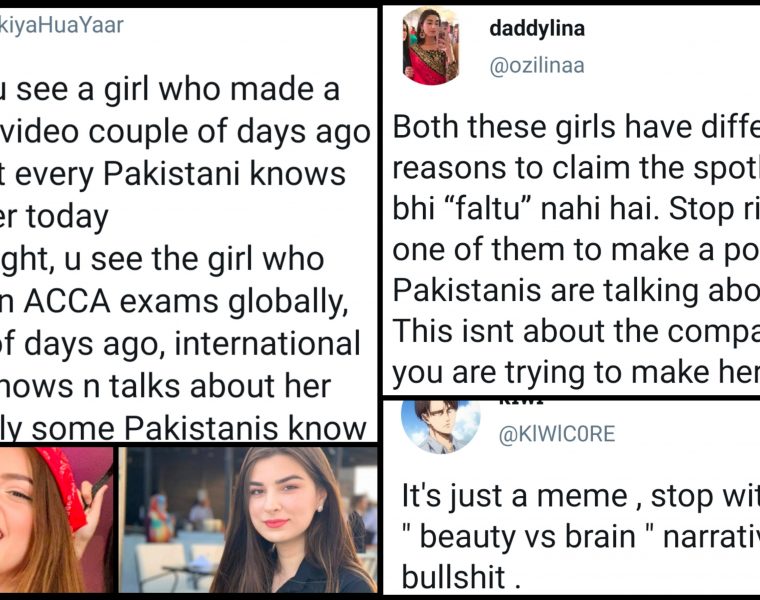This screenshot has width=760, height=600.
Task: Open photo of girl with red headband
Action: [x=56, y=520]
